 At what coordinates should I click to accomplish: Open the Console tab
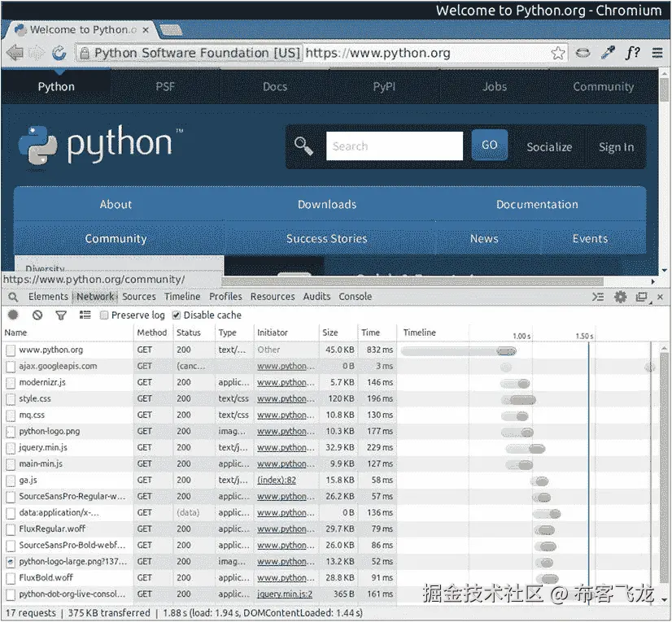click(x=356, y=297)
